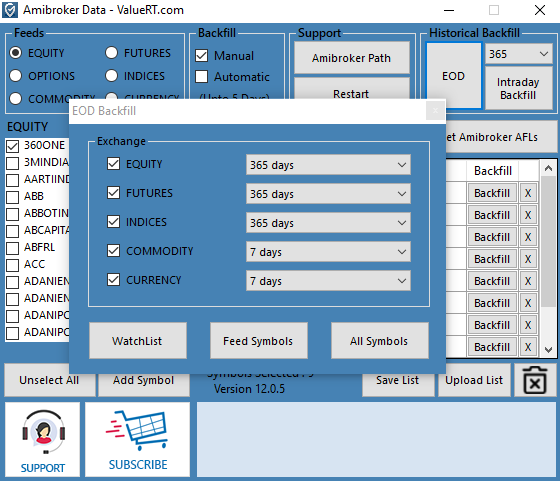Click the first row Backfill button
The height and width of the screenshot is (481, 560).
492,193
